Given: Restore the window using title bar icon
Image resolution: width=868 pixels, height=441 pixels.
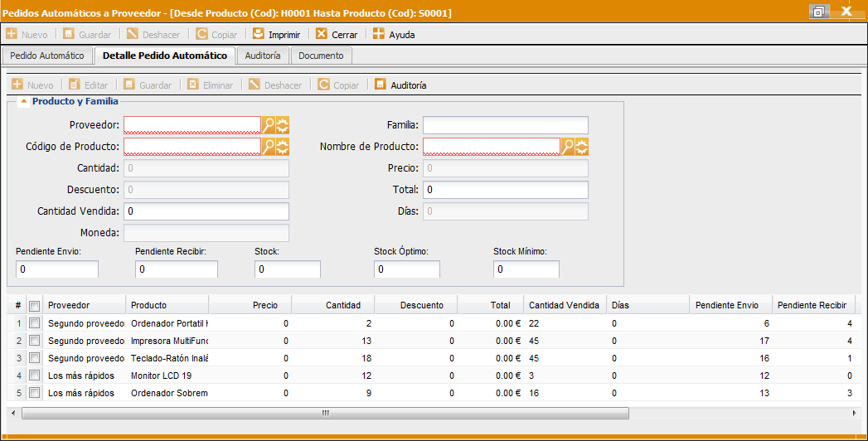Looking at the screenshot, I should click(819, 11).
